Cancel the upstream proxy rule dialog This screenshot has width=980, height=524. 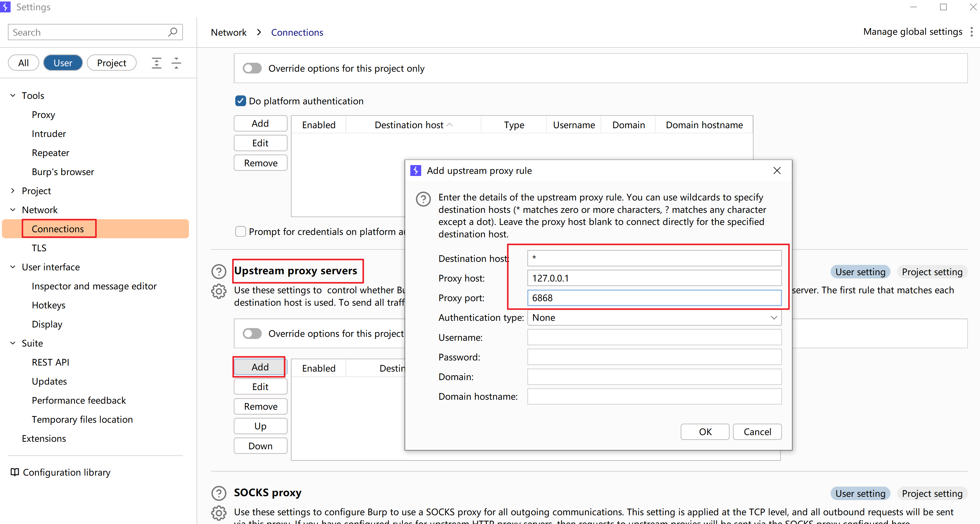click(x=757, y=431)
